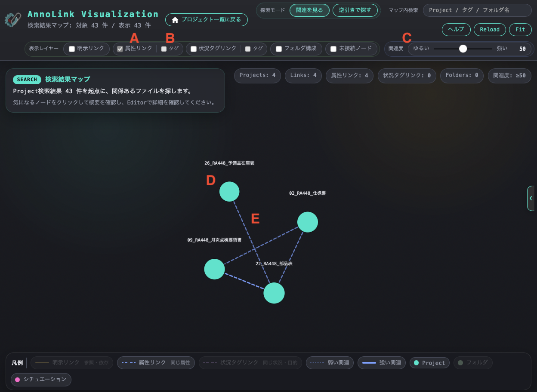The image size is (537, 392).
Task: Click the 弱い関連 legend chip
Action: click(x=330, y=363)
